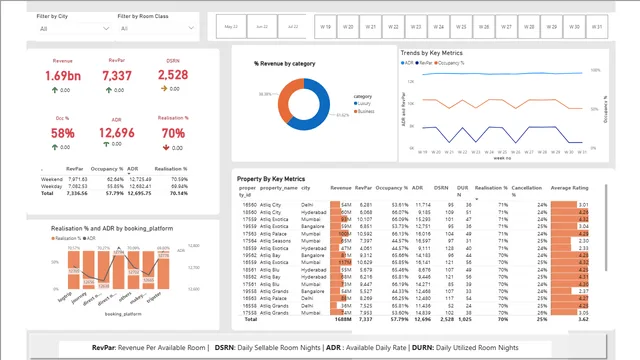Click the green up arrow under Revenue

pyautogui.click(x=55, y=90)
